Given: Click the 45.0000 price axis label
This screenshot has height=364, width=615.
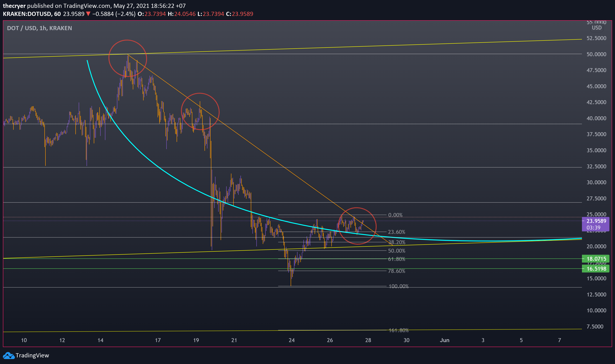Looking at the screenshot, I should click(596, 86).
